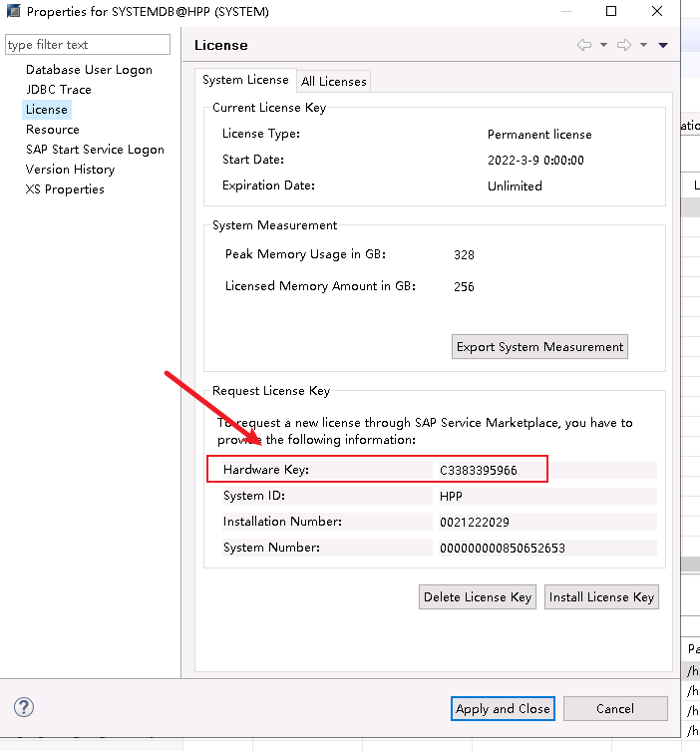Image resolution: width=700 pixels, height=751 pixels.
Task: Cancel the properties dialog
Action: click(614, 708)
